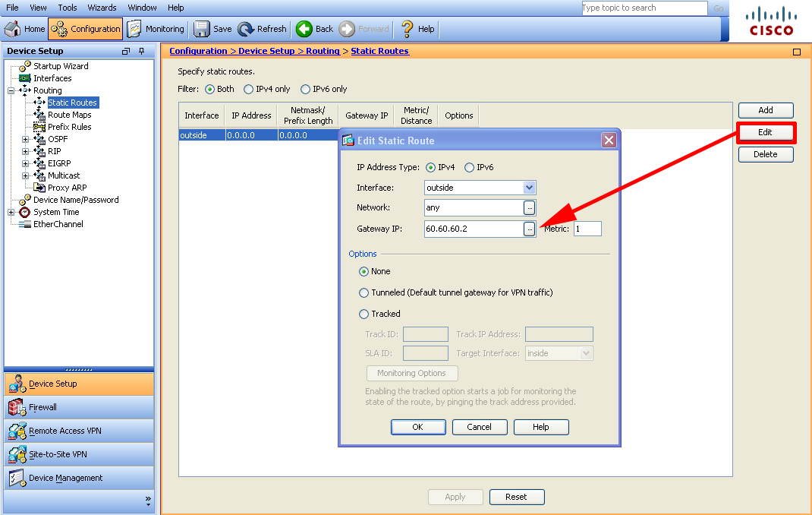Browse gateways with Gateway IP ellipsis button
This screenshot has height=515, width=812.
coord(529,229)
